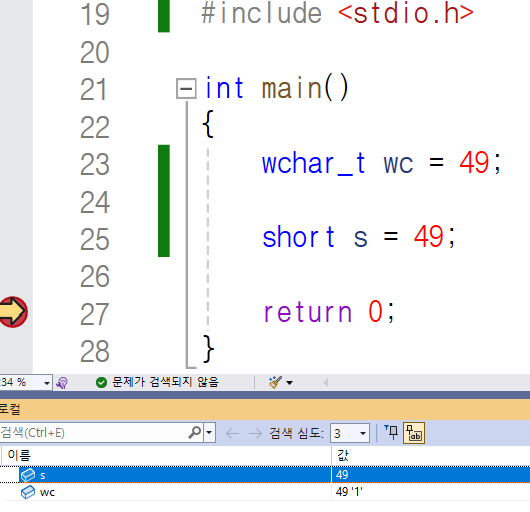The width and height of the screenshot is (530, 512).
Task: Click the magnifier search icon in Locals
Action: click(x=195, y=432)
